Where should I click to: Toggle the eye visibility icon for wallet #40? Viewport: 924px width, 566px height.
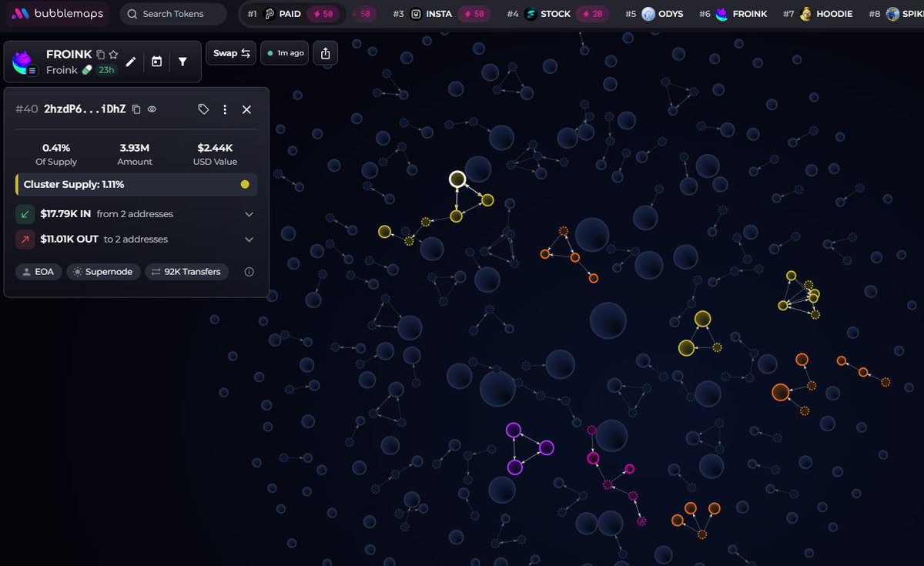pyautogui.click(x=152, y=109)
